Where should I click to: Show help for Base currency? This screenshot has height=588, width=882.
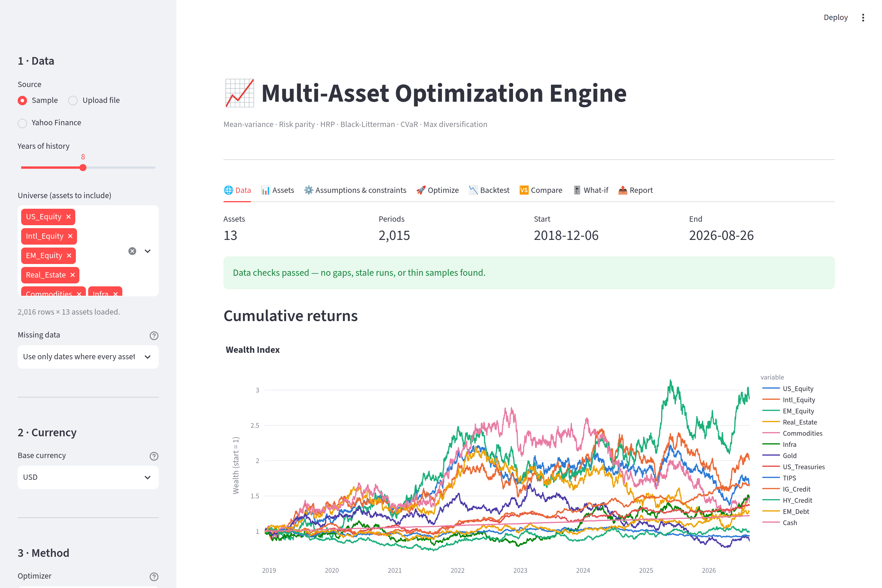(x=154, y=456)
